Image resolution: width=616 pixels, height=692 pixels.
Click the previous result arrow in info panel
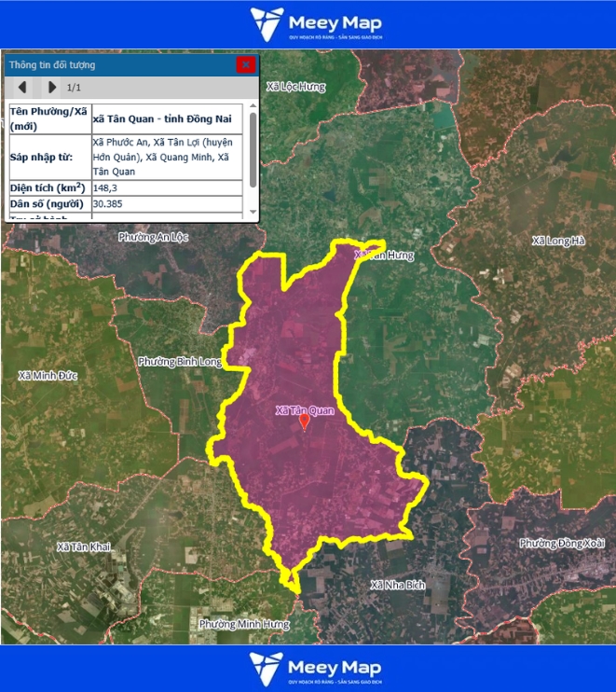point(21,88)
